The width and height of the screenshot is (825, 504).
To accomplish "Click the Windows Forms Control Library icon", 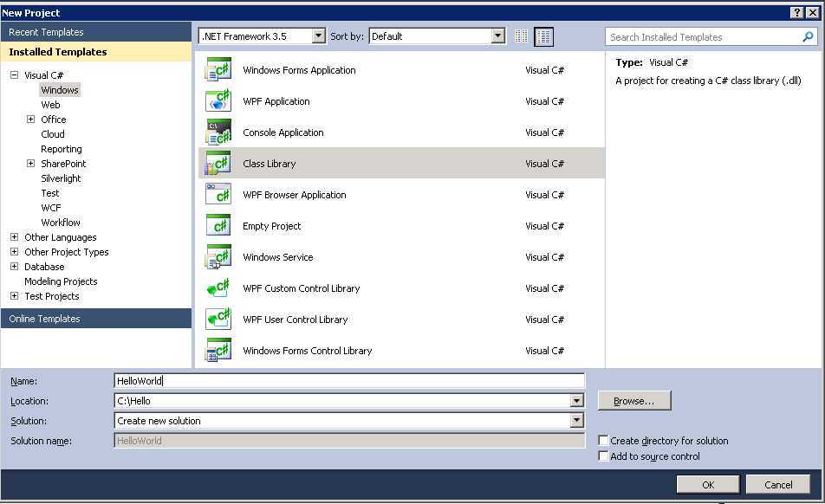I will [x=218, y=351].
